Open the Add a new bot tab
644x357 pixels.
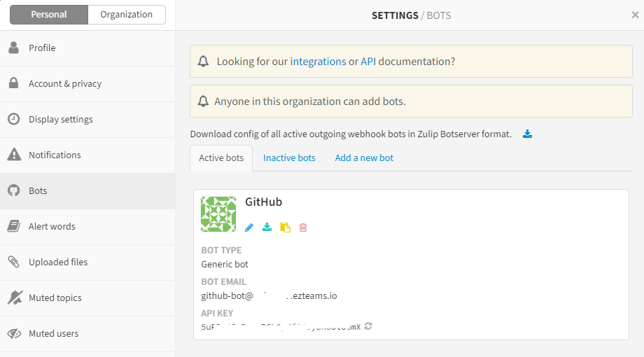coord(364,158)
